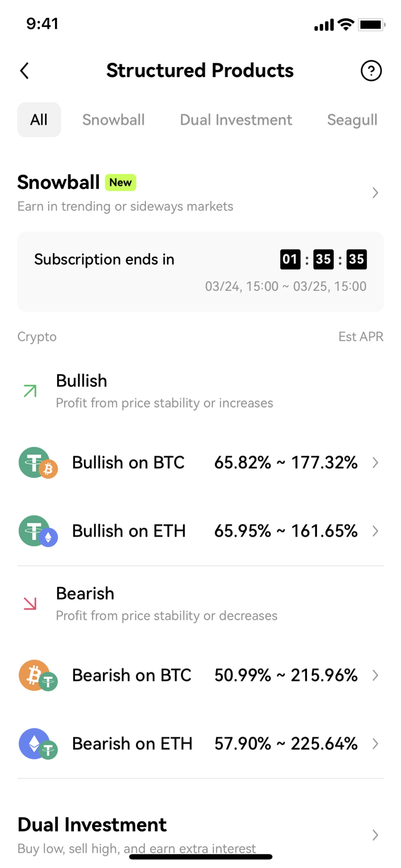The height and width of the screenshot is (868, 401).
Task: Switch to the Seagull tab
Action: tap(352, 120)
